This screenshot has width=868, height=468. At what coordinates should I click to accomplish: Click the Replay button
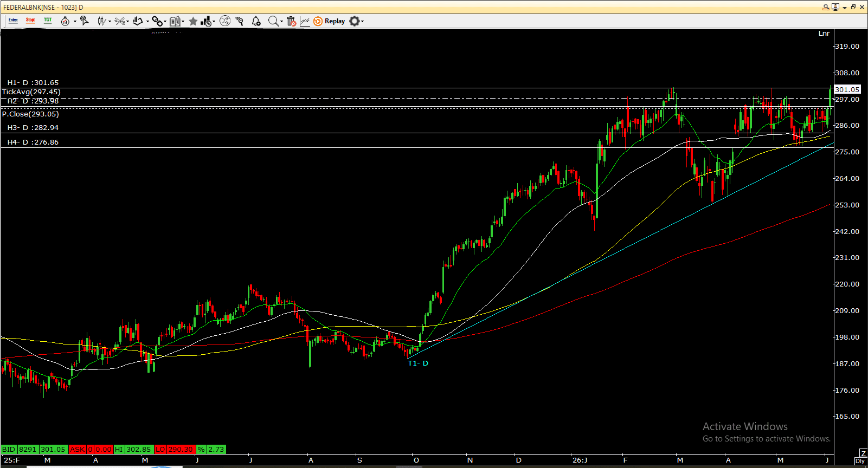[329, 21]
